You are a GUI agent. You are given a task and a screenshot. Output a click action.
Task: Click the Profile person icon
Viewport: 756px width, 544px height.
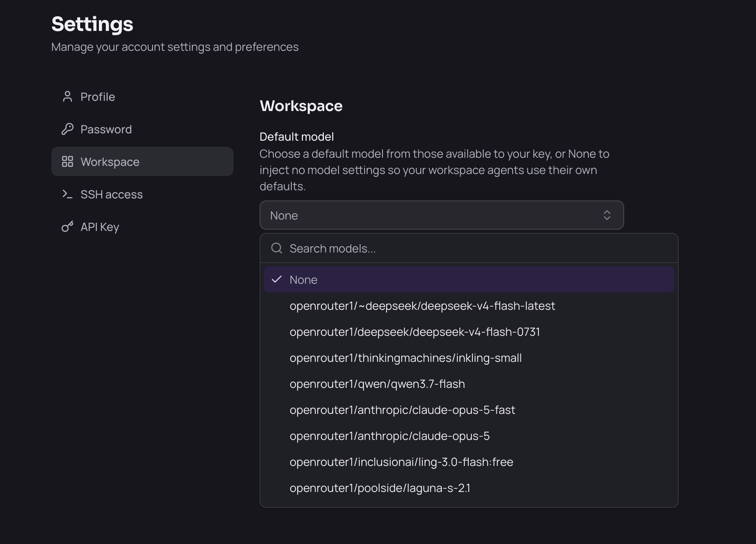click(x=68, y=97)
